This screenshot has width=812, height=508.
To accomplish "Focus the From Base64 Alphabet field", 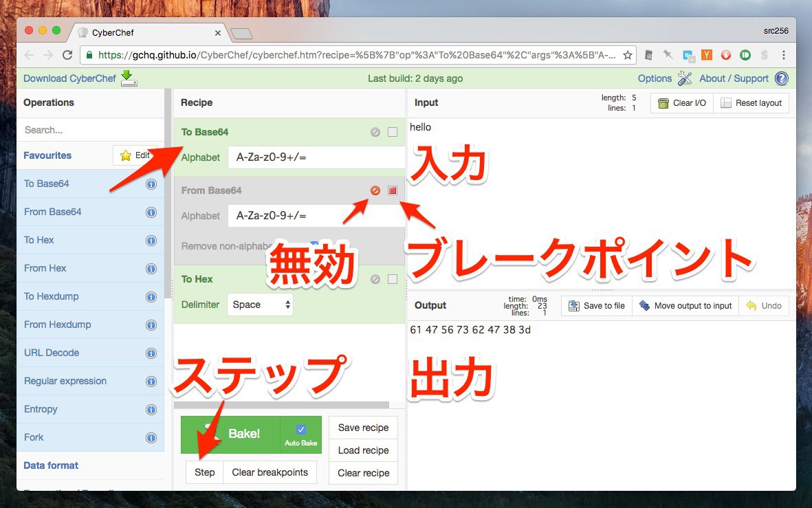I will coord(316,216).
